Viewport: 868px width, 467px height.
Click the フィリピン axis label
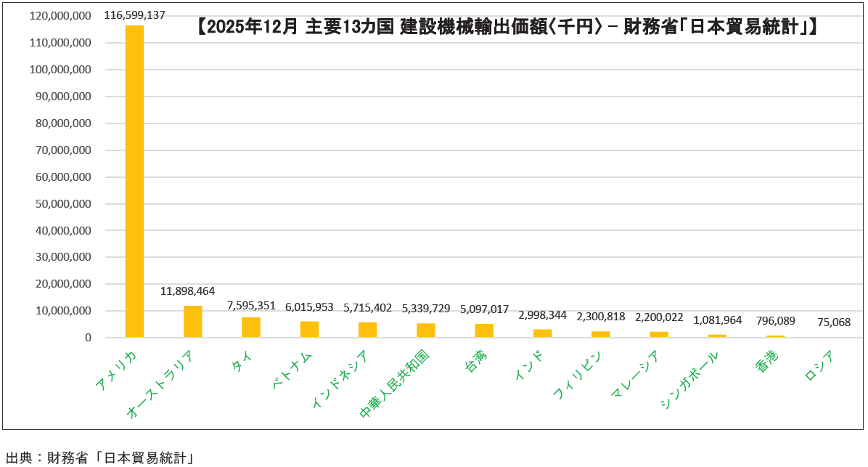coord(578,374)
